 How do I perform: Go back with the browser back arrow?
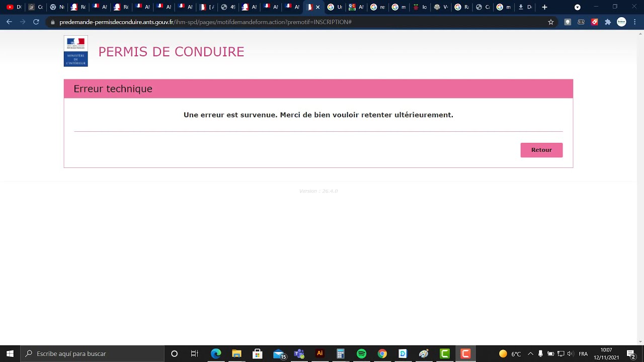[9, 22]
